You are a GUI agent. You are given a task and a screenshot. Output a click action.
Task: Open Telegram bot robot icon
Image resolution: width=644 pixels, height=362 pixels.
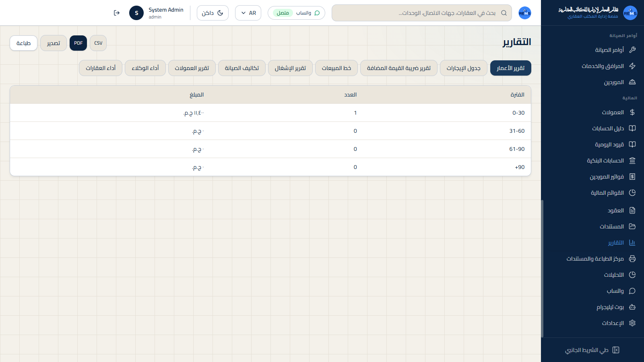[632, 307]
